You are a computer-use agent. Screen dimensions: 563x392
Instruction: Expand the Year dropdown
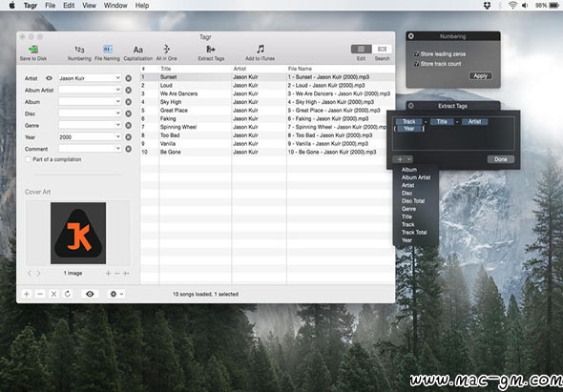click(x=117, y=136)
